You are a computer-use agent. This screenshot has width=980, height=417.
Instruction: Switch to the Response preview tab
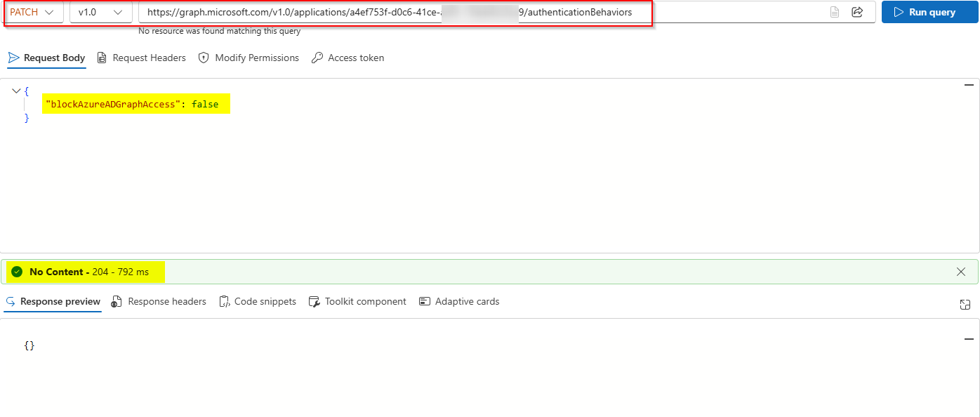point(53,301)
